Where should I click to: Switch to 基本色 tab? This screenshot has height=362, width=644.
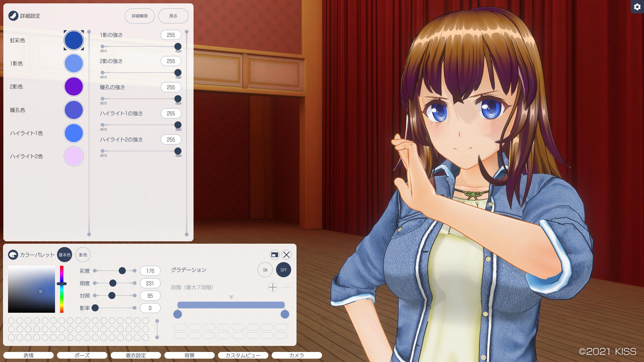(x=64, y=255)
